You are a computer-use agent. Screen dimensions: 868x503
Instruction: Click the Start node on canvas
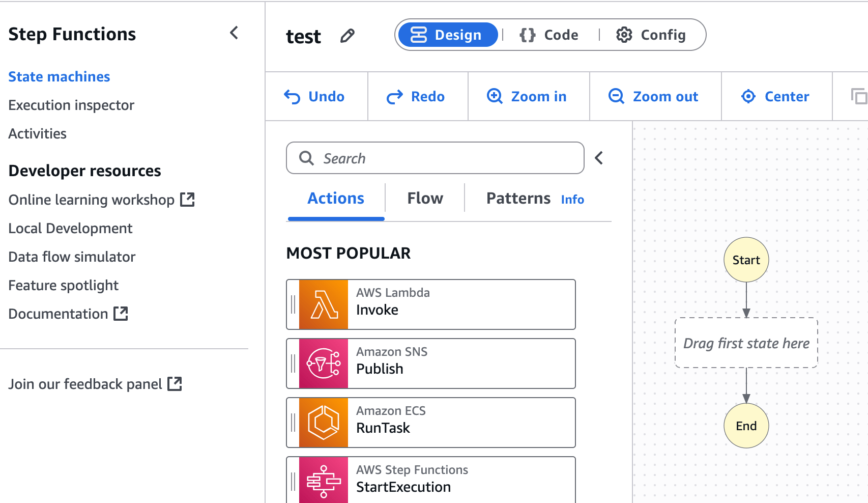(x=746, y=260)
